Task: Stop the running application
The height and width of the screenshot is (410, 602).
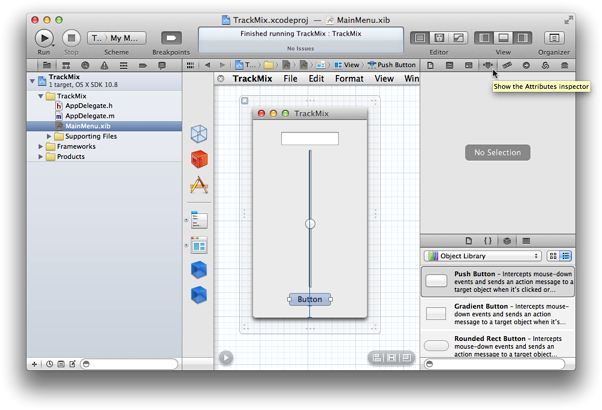Action: click(x=71, y=38)
